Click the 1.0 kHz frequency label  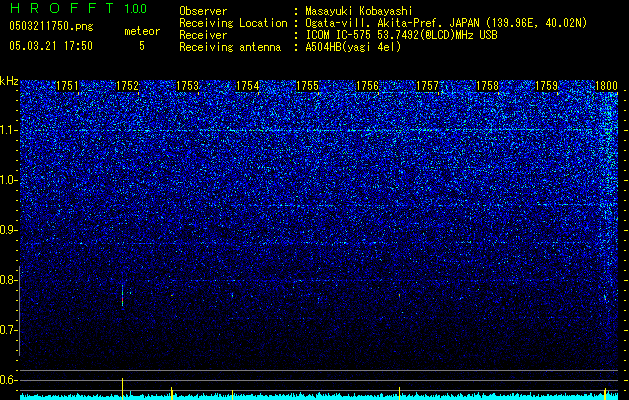coord(9,180)
